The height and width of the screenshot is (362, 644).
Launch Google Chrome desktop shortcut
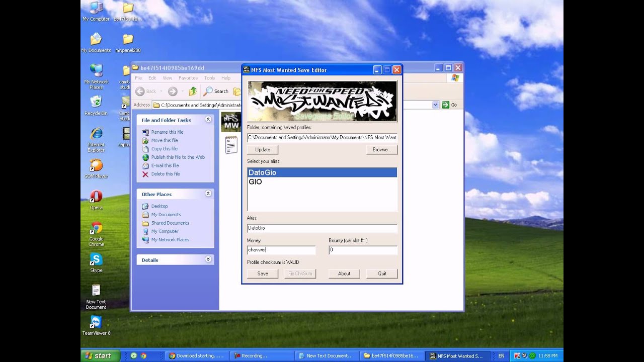tap(96, 234)
